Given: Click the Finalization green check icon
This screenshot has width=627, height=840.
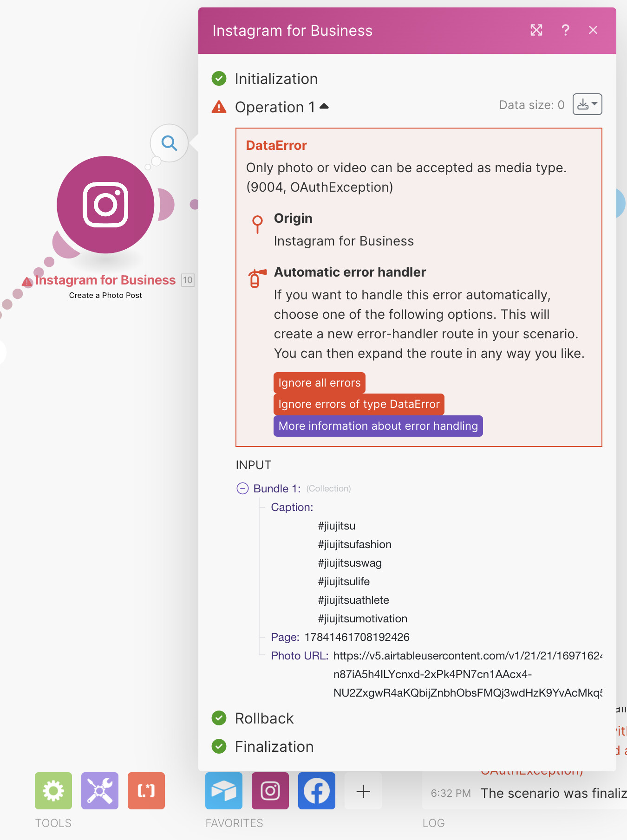Looking at the screenshot, I should 219,746.
